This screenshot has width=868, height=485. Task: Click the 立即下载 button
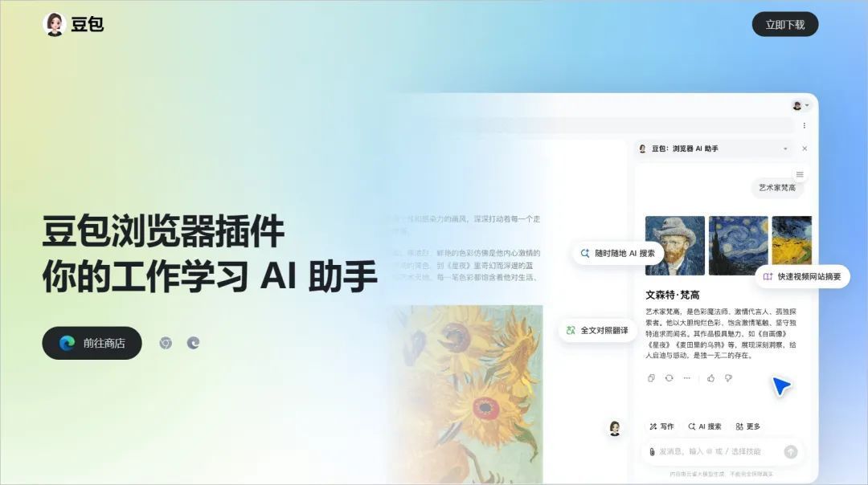click(x=785, y=24)
